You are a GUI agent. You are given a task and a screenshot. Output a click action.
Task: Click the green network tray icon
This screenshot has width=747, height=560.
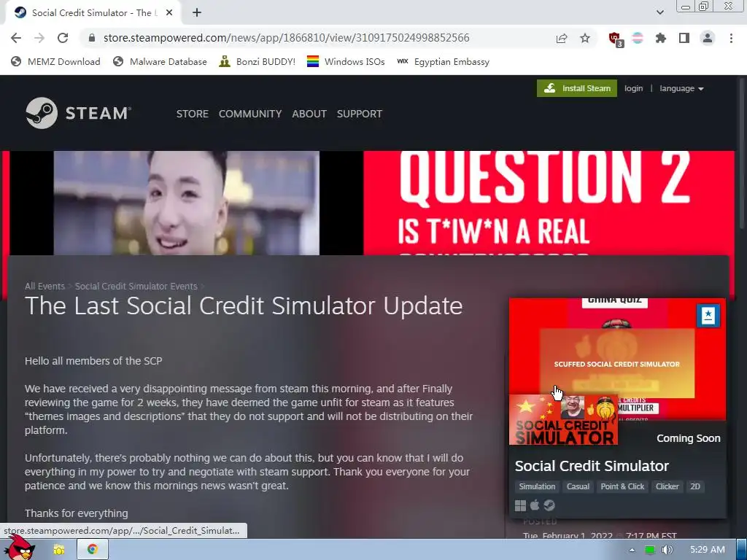(649, 550)
